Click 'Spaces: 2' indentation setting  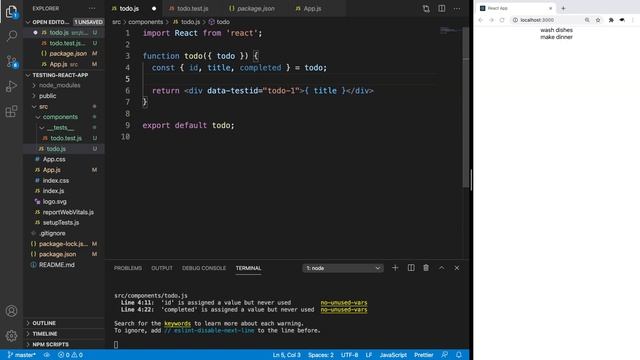coord(321,355)
